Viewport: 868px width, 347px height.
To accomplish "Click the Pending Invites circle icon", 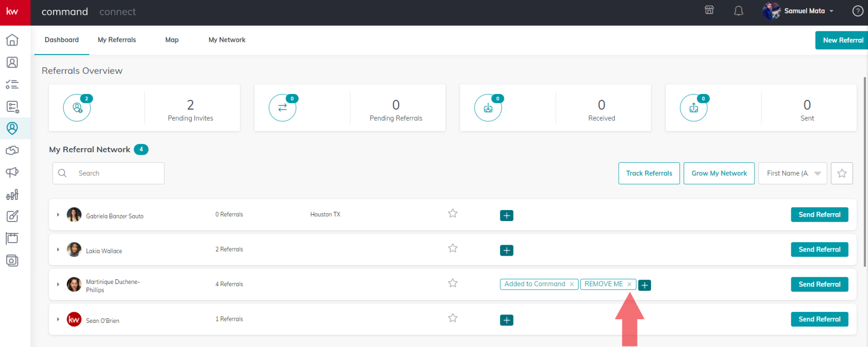I will (77, 108).
